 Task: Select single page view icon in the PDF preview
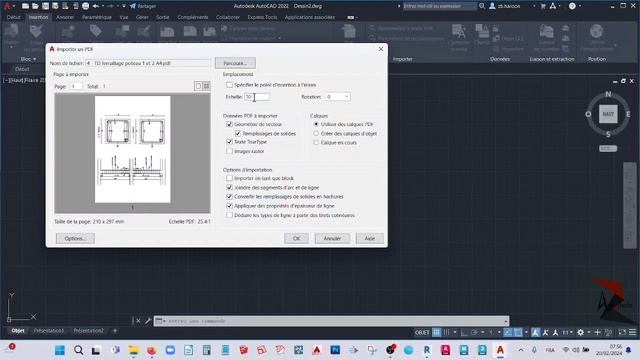click(198, 86)
